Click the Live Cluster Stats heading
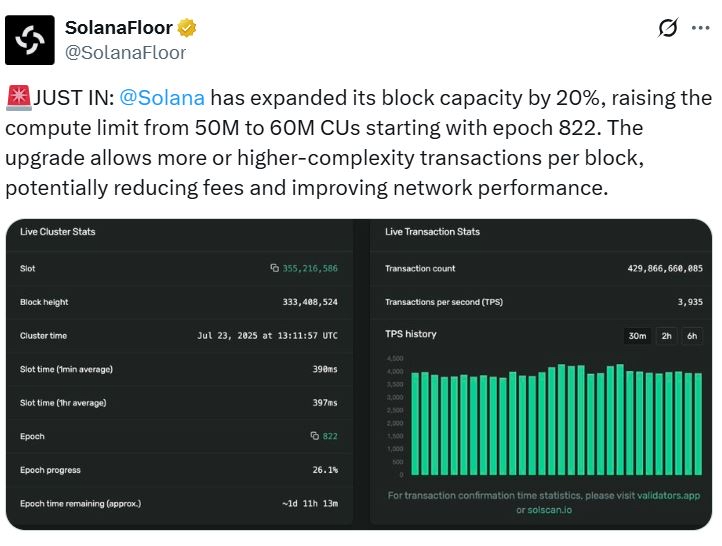Viewport: 722px width, 546px height. pyautogui.click(x=58, y=231)
